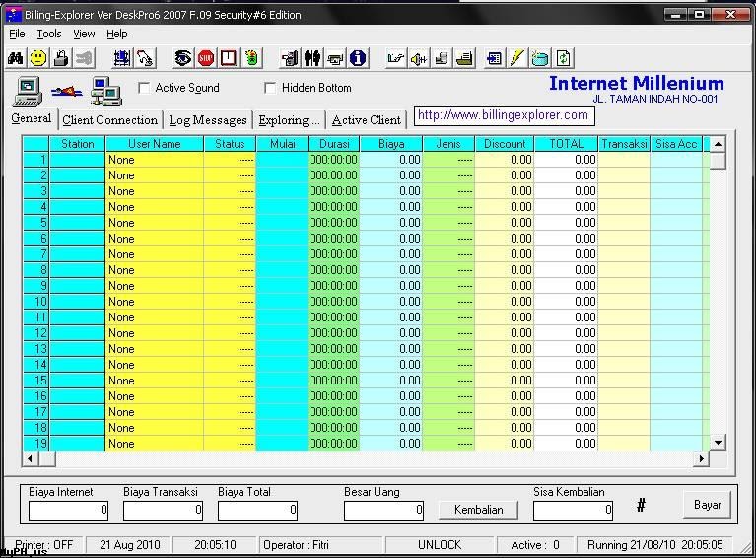
Task: Click the table's horizontal scrollbar left arrow
Action: coord(31,458)
